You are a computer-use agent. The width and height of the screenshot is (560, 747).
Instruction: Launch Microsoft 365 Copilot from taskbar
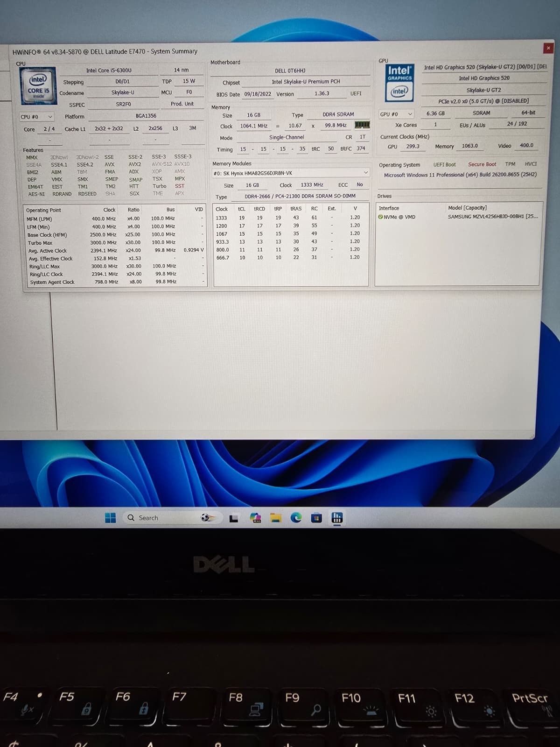click(x=255, y=518)
